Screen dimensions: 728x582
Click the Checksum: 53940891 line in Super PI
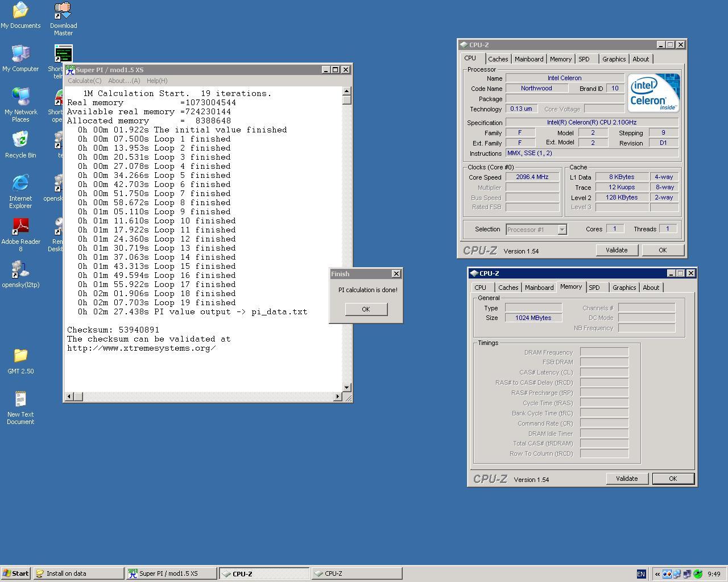coord(113,330)
